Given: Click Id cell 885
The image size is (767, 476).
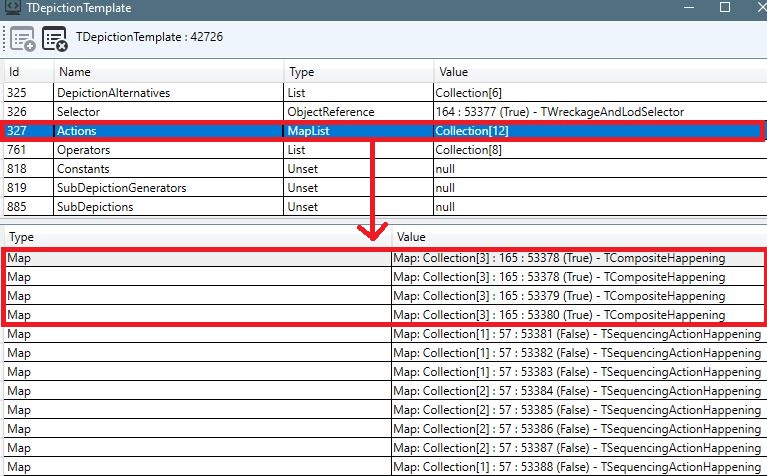Looking at the screenshot, I should (x=28, y=207).
